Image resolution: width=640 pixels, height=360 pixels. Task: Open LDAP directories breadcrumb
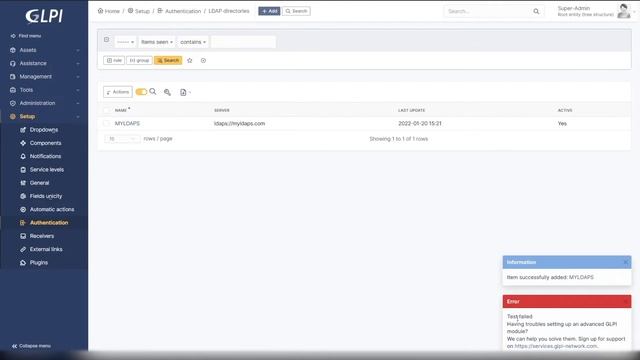click(229, 11)
